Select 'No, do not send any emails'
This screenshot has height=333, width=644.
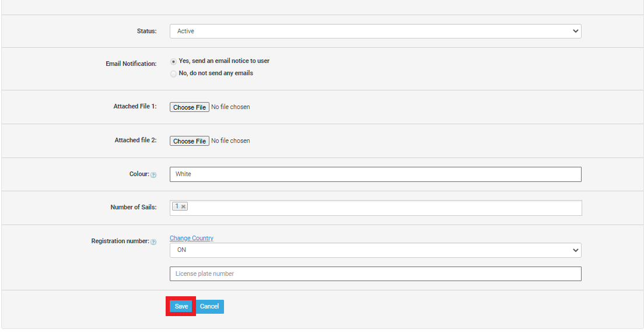click(x=173, y=74)
